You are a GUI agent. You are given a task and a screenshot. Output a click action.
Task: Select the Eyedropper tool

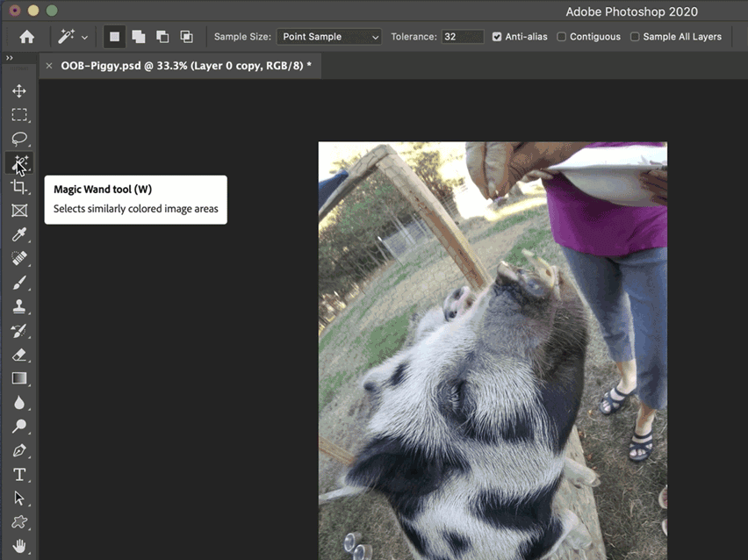point(19,234)
